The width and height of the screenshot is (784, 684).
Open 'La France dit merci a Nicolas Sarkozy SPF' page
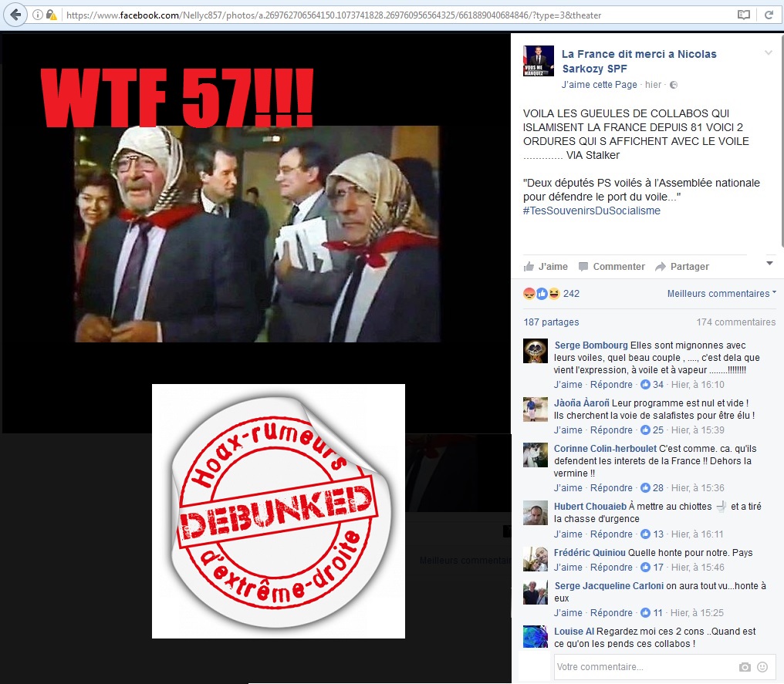coord(639,61)
